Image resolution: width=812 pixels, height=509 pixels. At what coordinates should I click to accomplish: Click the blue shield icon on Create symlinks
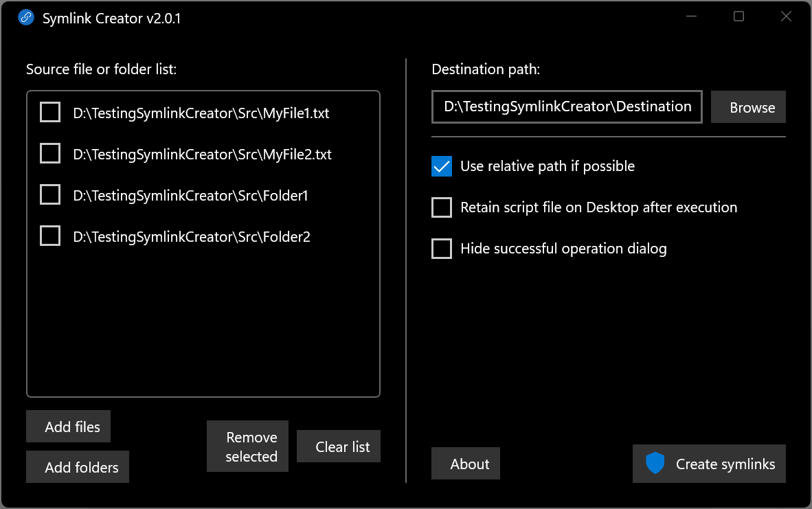[655, 463]
